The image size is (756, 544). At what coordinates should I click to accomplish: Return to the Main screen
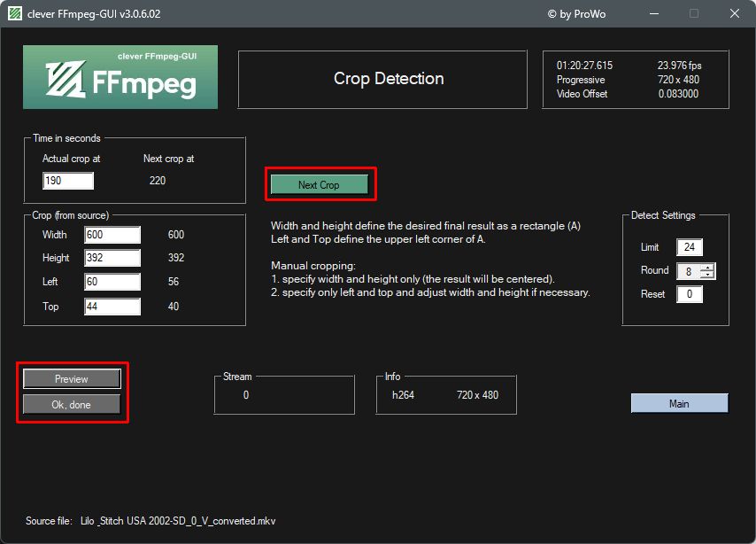coord(679,403)
